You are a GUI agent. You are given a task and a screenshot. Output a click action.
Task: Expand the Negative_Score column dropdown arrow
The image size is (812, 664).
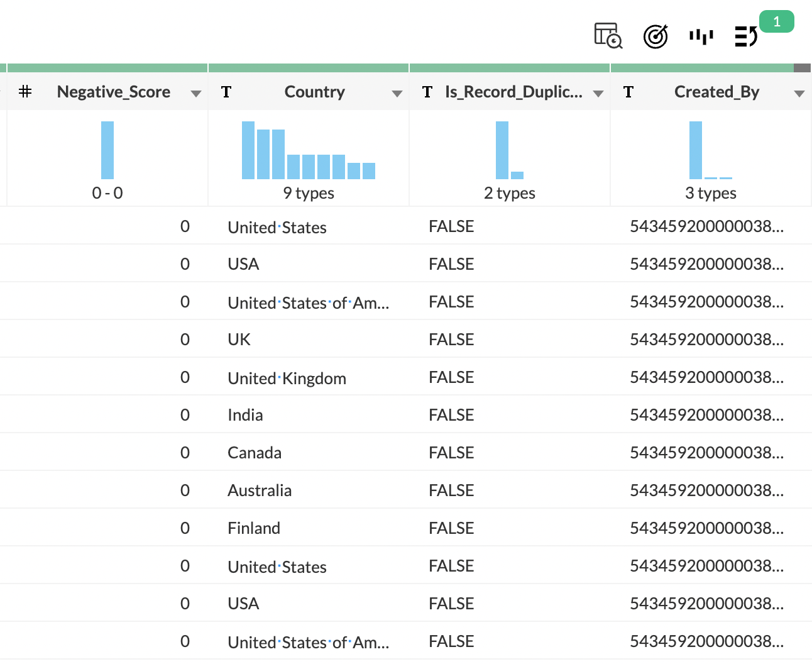(x=195, y=94)
